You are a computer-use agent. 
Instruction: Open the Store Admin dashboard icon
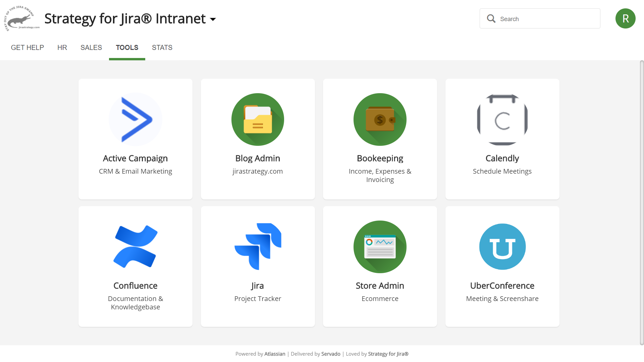click(380, 247)
